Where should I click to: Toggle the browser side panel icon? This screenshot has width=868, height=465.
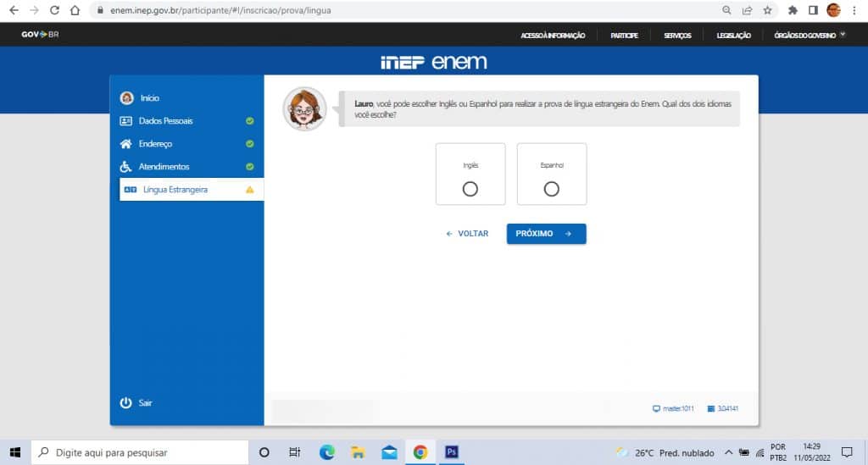point(813,10)
